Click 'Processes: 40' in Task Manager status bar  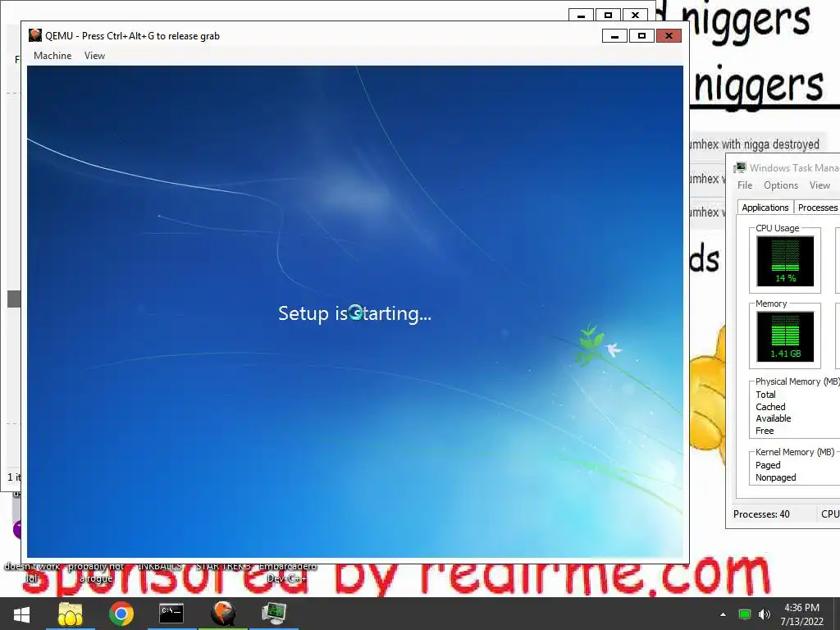tap(761, 514)
